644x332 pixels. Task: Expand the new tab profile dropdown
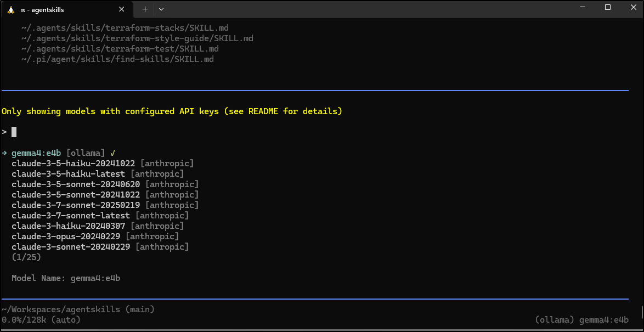(x=161, y=9)
